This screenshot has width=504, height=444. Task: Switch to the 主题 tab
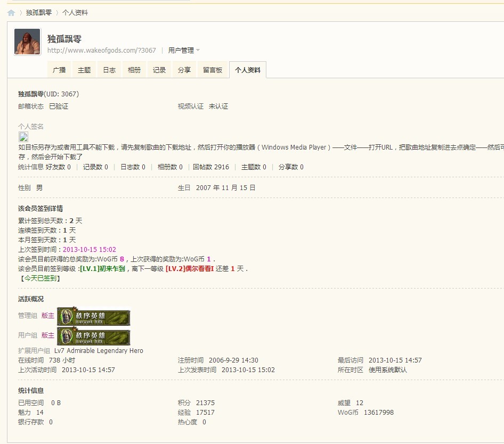click(x=84, y=70)
